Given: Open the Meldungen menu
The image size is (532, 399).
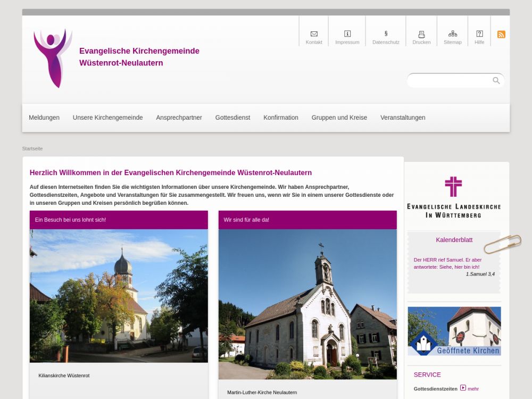Looking at the screenshot, I should tap(44, 118).
